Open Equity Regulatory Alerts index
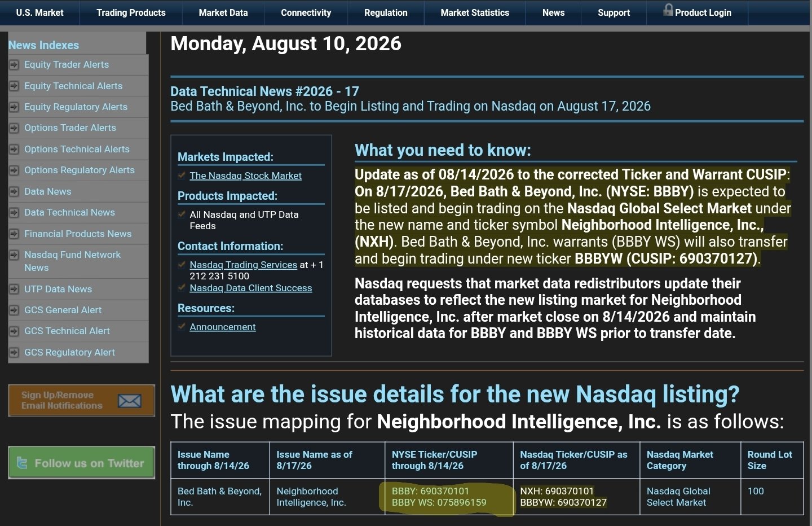This screenshot has height=526, width=812. [x=76, y=107]
